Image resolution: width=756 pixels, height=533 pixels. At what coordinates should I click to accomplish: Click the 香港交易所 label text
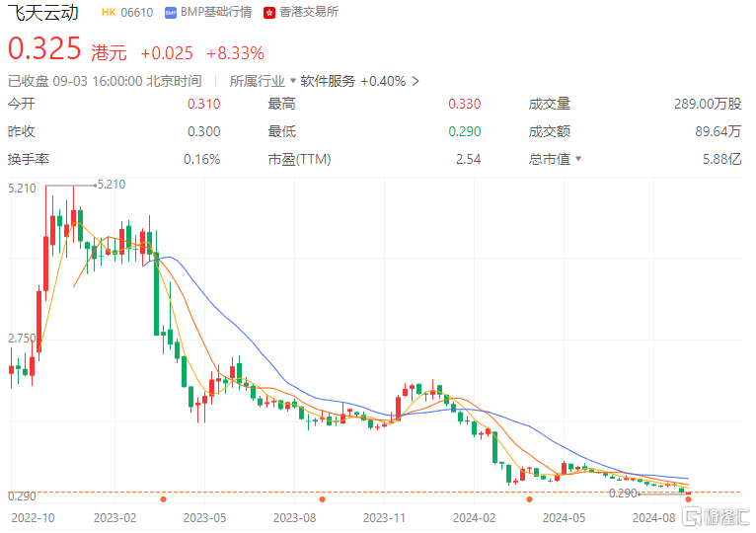tap(309, 13)
